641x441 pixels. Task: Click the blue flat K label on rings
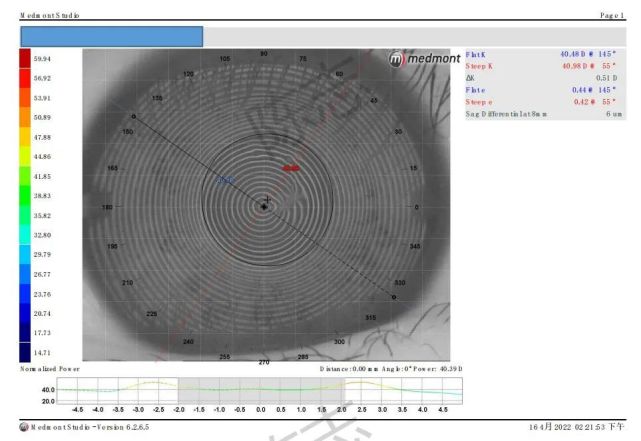pos(225,180)
